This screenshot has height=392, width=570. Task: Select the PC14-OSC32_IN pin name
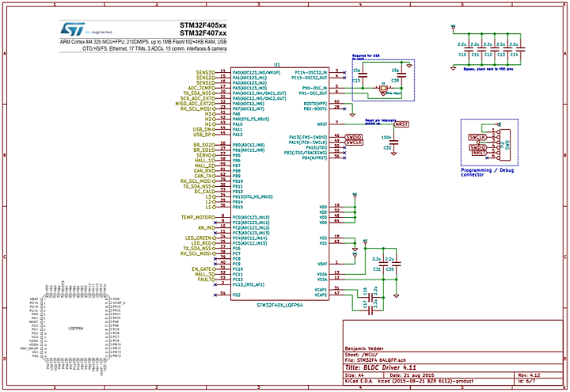[311, 72]
